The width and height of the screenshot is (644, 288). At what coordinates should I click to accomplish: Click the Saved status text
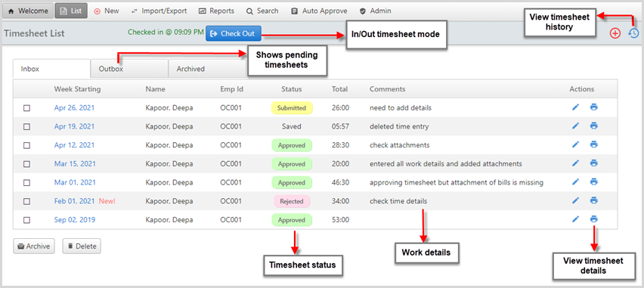[x=292, y=126]
